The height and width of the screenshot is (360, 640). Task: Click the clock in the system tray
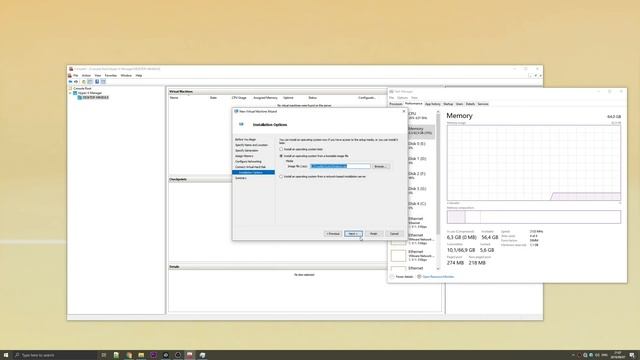coord(617,355)
